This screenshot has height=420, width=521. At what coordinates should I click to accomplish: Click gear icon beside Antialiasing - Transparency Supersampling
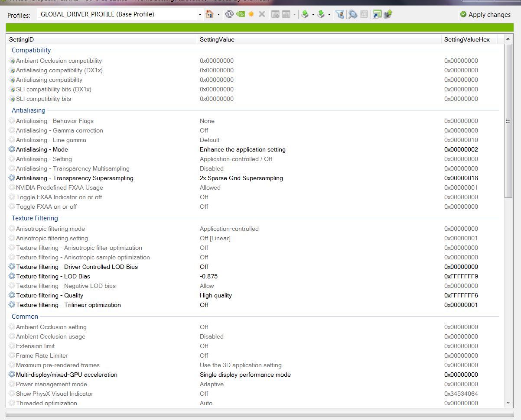pos(12,178)
